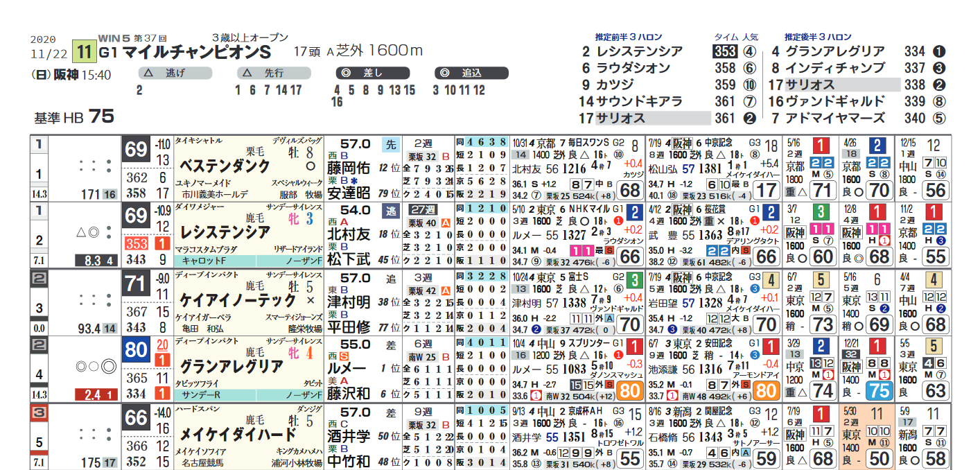Select ラウダシオン in the first-half list
Image resolution: width=980 pixels, height=470 pixels.
(633, 68)
